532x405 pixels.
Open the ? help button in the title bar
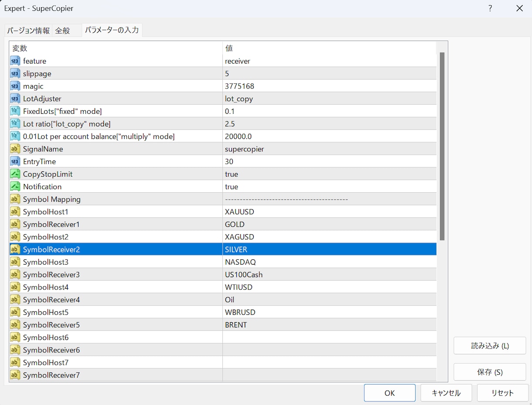490,8
